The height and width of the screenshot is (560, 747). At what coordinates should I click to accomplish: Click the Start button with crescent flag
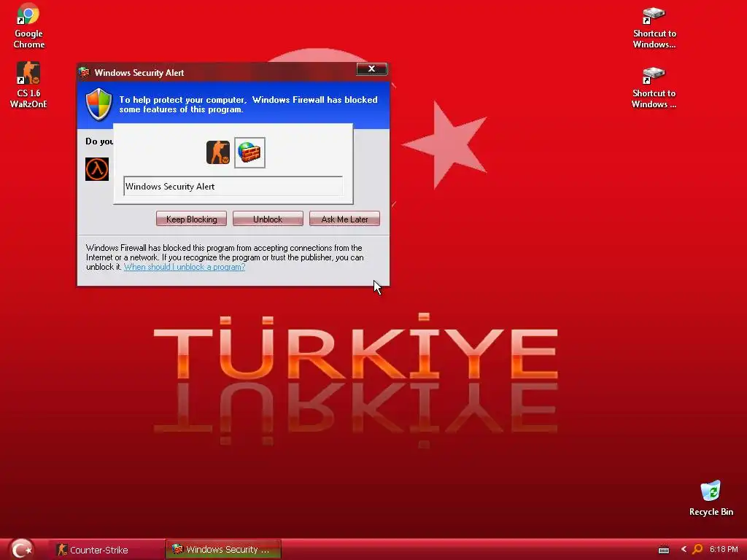(x=22, y=549)
